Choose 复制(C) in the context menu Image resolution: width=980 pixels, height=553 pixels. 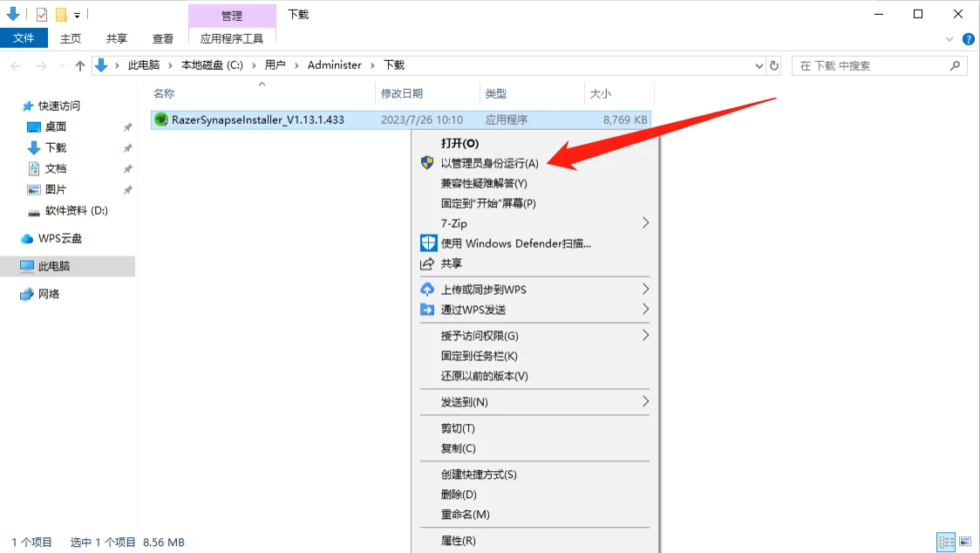click(535, 448)
